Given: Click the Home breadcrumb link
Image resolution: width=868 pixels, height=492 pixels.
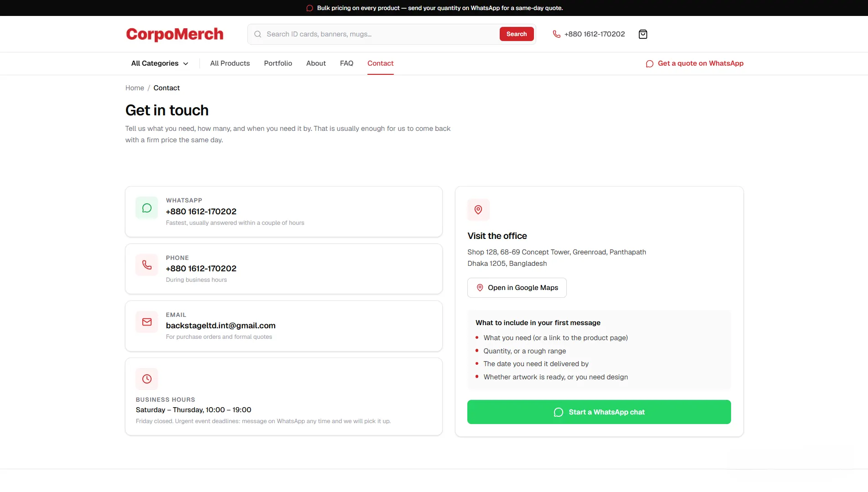Looking at the screenshot, I should click(135, 88).
